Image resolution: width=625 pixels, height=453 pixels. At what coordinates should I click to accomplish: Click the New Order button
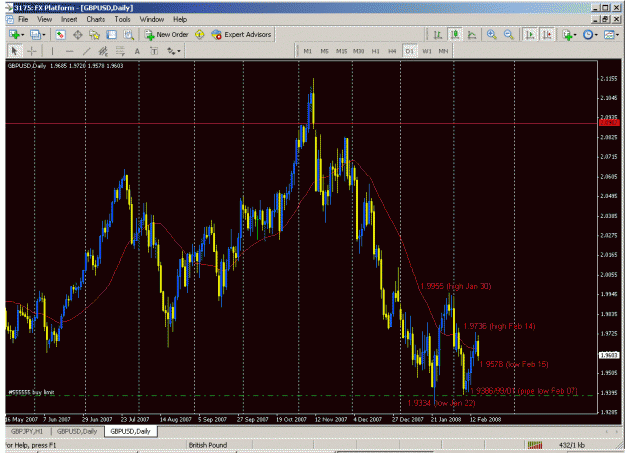166,35
